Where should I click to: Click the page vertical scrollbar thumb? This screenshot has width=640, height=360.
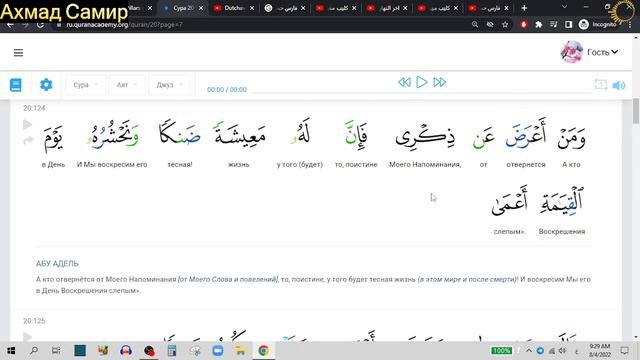tap(636, 111)
